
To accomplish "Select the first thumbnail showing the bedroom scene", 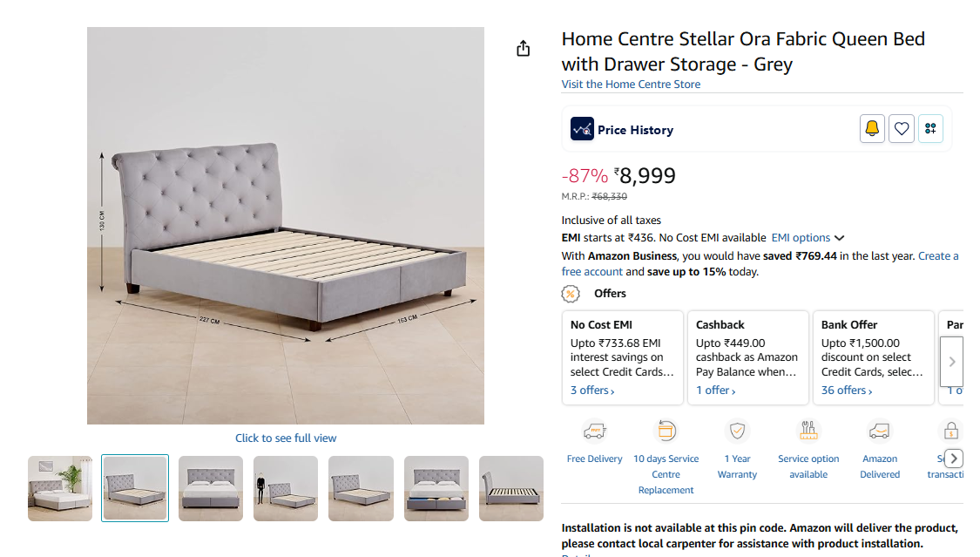I will point(60,488).
